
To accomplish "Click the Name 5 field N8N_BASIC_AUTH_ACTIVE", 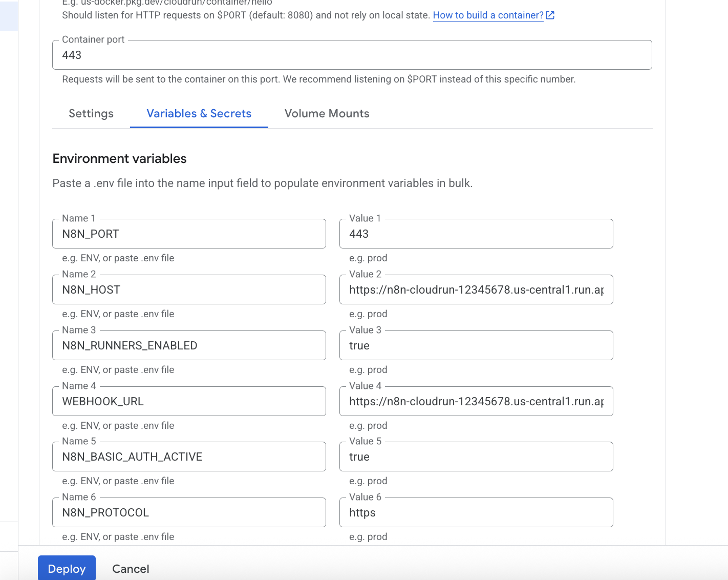I will pos(189,457).
